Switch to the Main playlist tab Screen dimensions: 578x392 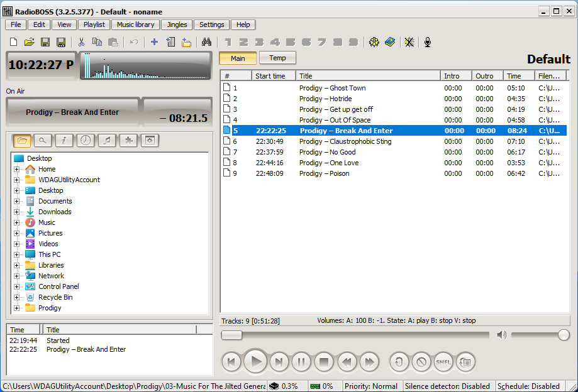[x=238, y=58]
